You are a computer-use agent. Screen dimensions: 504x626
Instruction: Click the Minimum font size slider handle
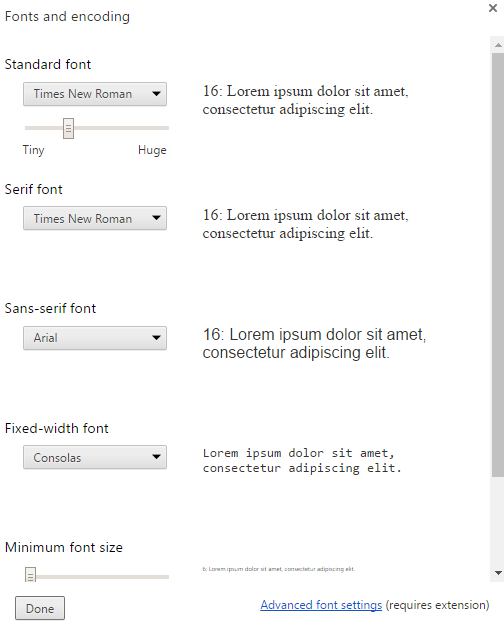pos(30,575)
